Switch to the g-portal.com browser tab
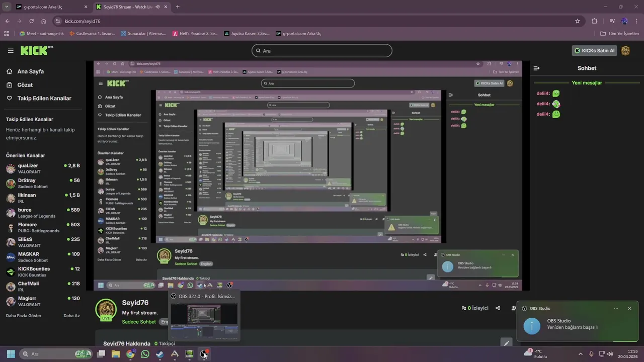The width and height of the screenshot is (644, 362). tap(50, 7)
